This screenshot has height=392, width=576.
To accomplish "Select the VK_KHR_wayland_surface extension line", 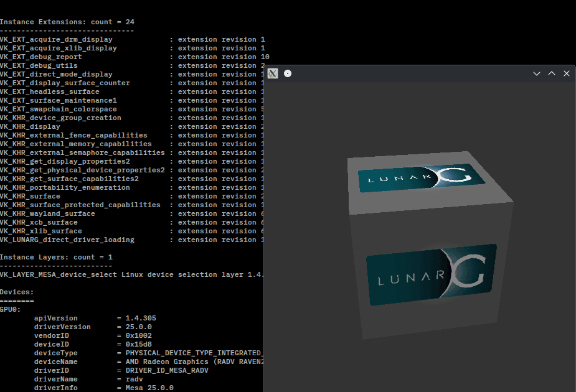I will coord(47,213).
